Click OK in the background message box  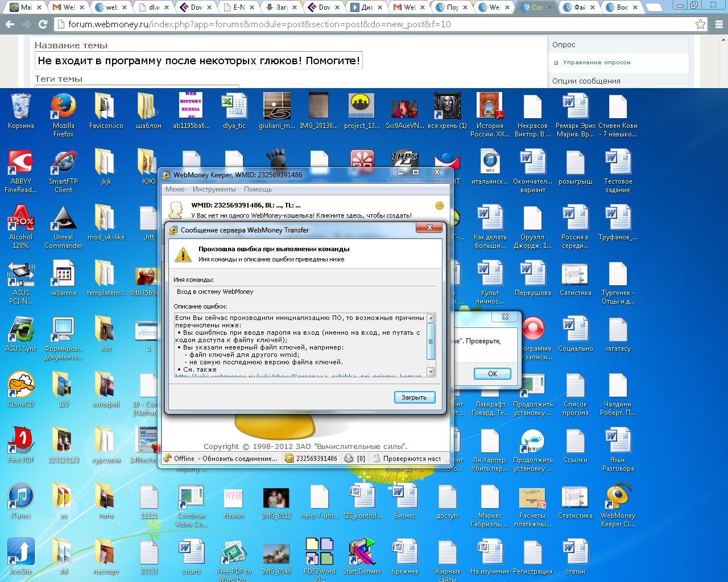pyautogui.click(x=493, y=373)
